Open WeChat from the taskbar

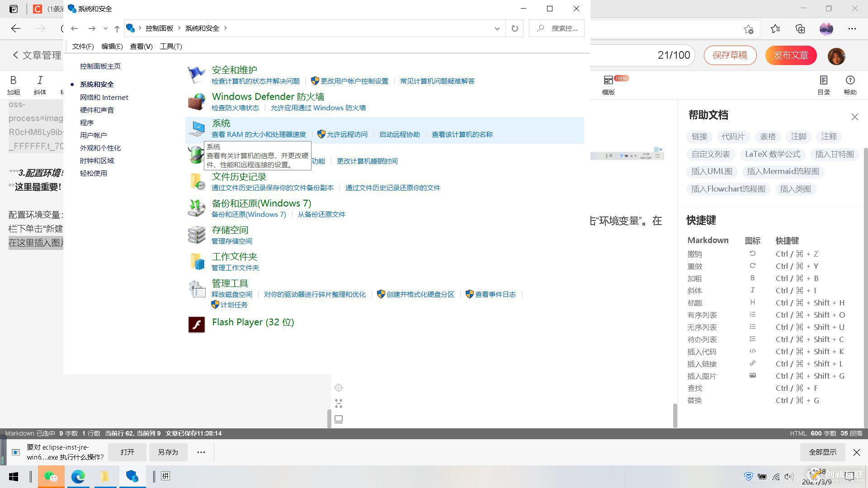pyautogui.click(x=51, y=476)
